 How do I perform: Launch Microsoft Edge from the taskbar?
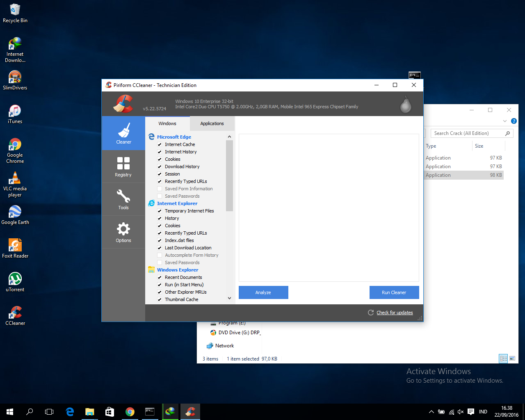click(70, 412)
